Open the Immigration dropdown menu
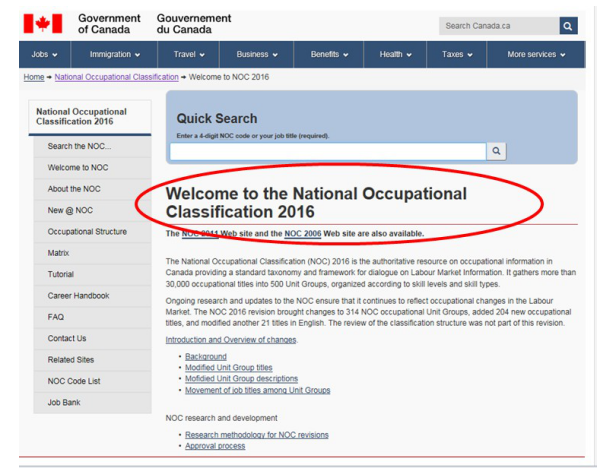The width and height of the screenshot is (606, 470). (x=114, y=54)
